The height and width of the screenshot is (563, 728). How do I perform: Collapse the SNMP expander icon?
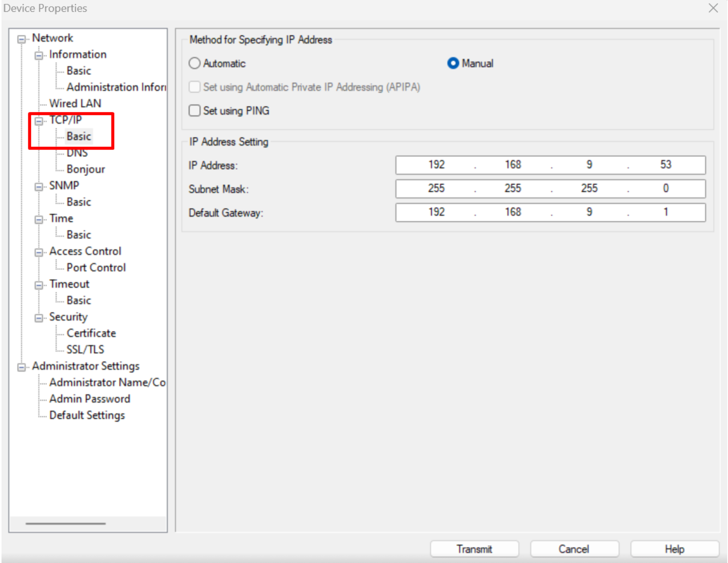pos(39,187)
